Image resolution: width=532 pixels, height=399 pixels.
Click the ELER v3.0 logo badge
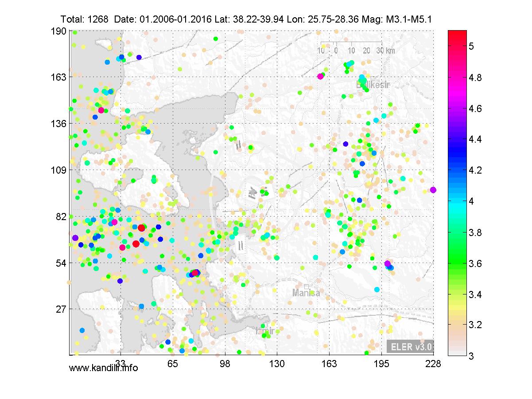pos(409,347)
